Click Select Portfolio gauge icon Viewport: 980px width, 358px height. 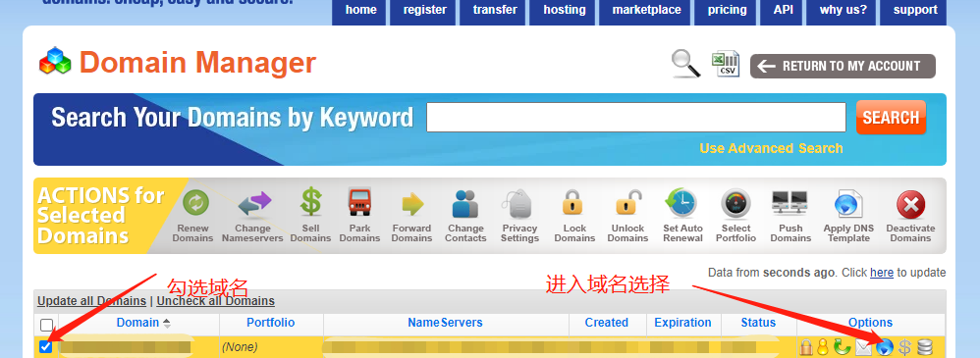tap(735, 204)
